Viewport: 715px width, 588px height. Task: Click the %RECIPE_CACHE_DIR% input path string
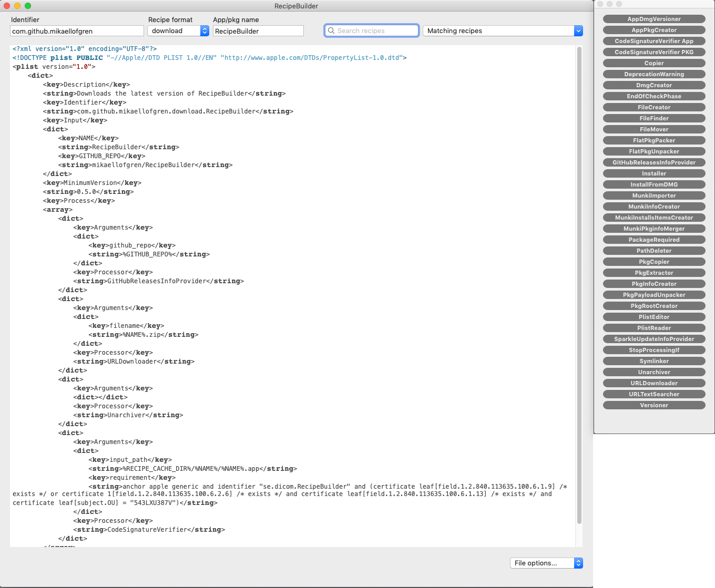[193, 469]
